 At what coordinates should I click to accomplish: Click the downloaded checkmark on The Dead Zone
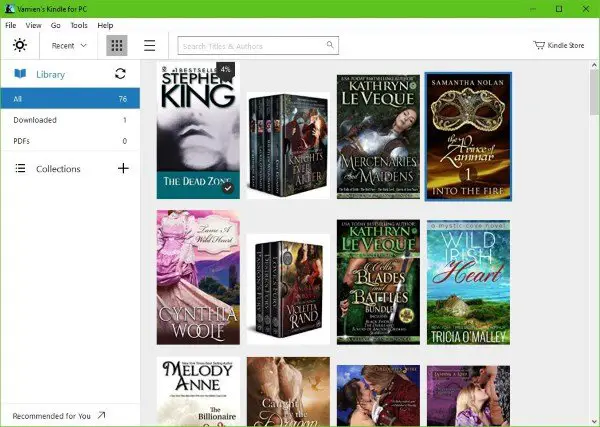click(228, 188)
